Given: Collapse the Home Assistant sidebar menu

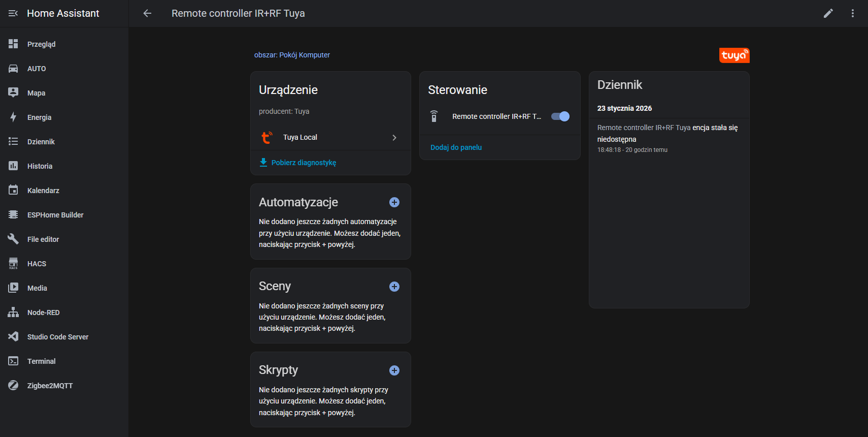Looking at the screenshot, I should tap(13, 13).
